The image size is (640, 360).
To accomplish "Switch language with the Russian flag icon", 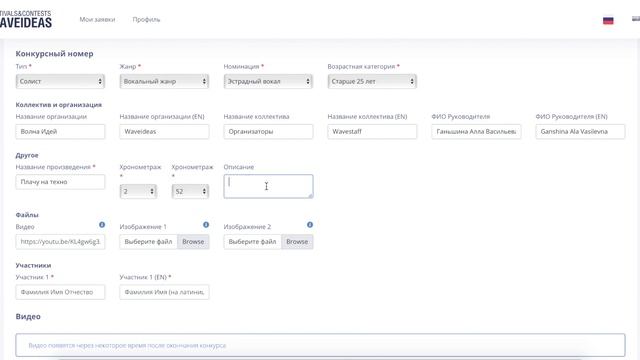I will point(608,20).
